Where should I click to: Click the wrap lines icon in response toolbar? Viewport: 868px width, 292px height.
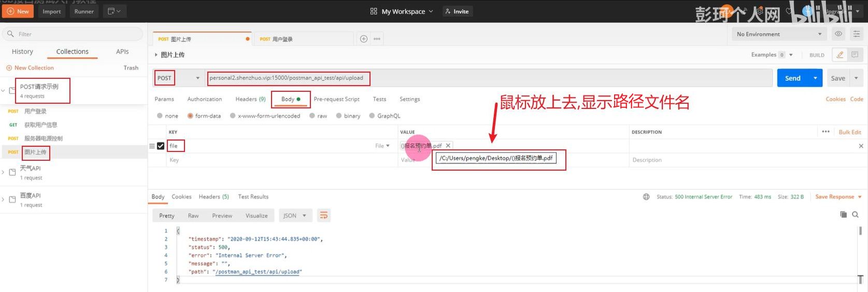point(324,216)
